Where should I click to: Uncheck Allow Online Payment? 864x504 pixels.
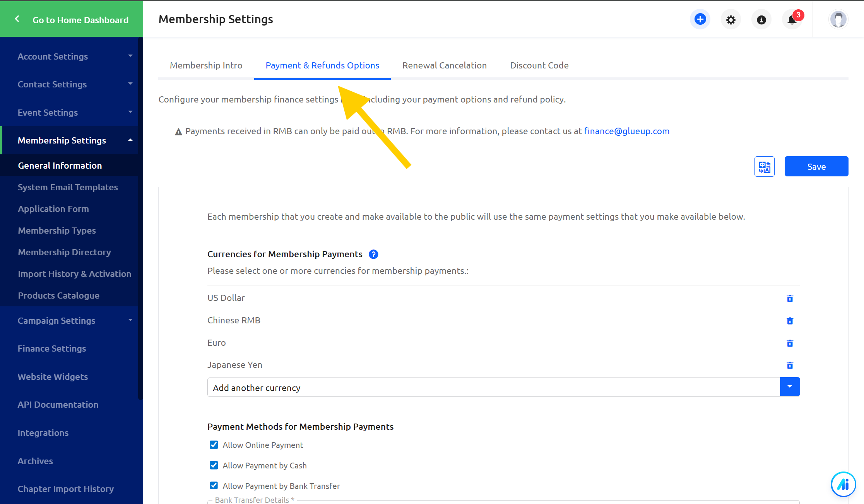click(214, 445)
